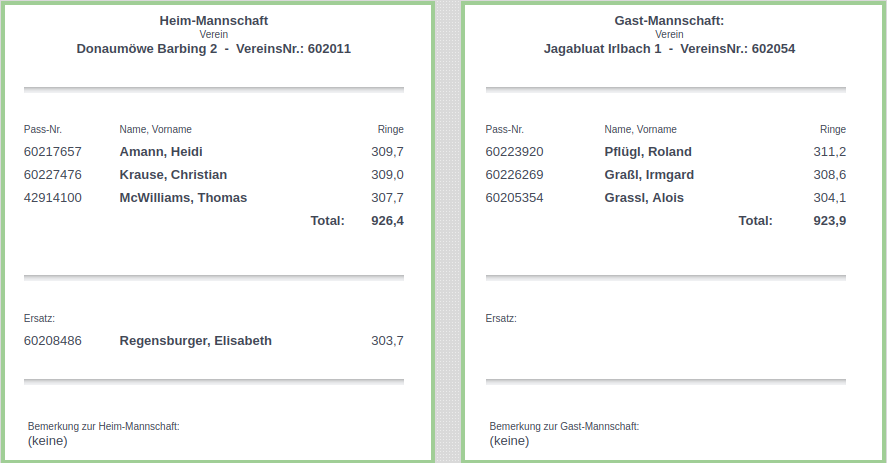The height and width of the screenshot is (463, 887).
Task: Click on Grassl, Alois
Action: [x=644, y=198]
